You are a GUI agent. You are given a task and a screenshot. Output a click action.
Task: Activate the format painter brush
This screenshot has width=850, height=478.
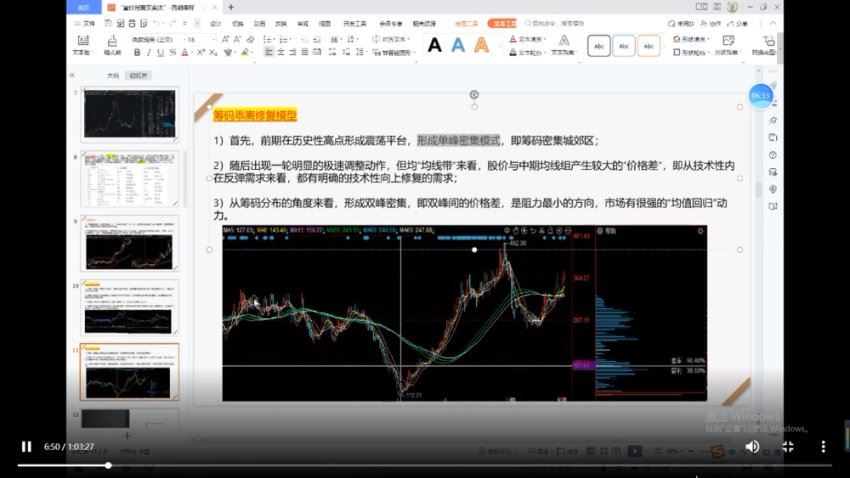[x=112, y=45]
